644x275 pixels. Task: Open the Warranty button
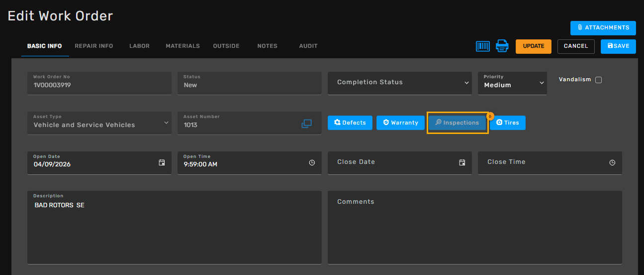(x=400, y=123)
